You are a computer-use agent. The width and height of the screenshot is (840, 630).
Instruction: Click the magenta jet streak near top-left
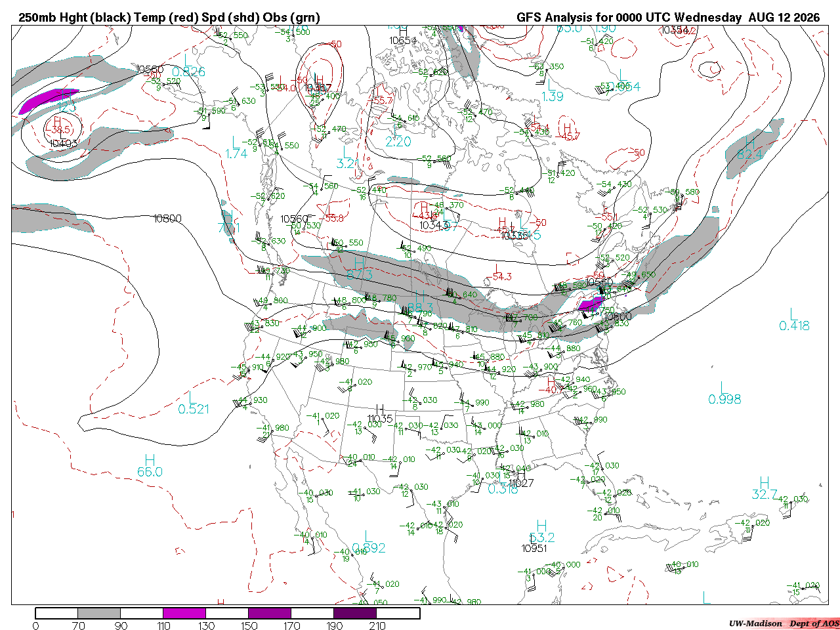pos(48,100)
